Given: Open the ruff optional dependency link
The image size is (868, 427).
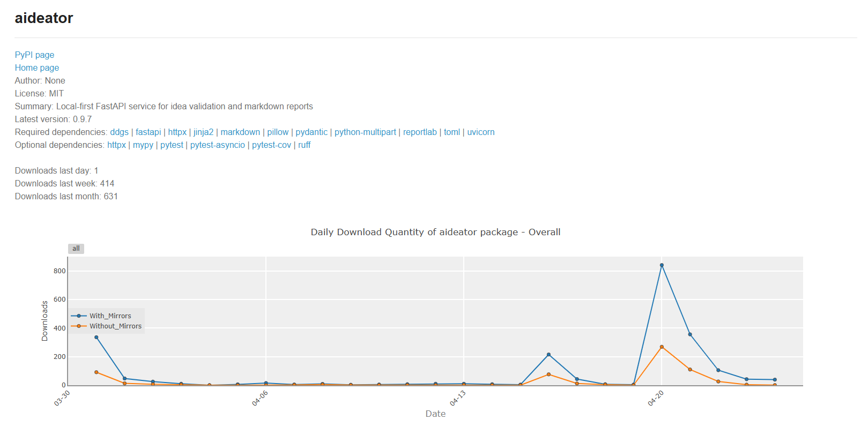Looking at the screenshot, I should 304,145.
